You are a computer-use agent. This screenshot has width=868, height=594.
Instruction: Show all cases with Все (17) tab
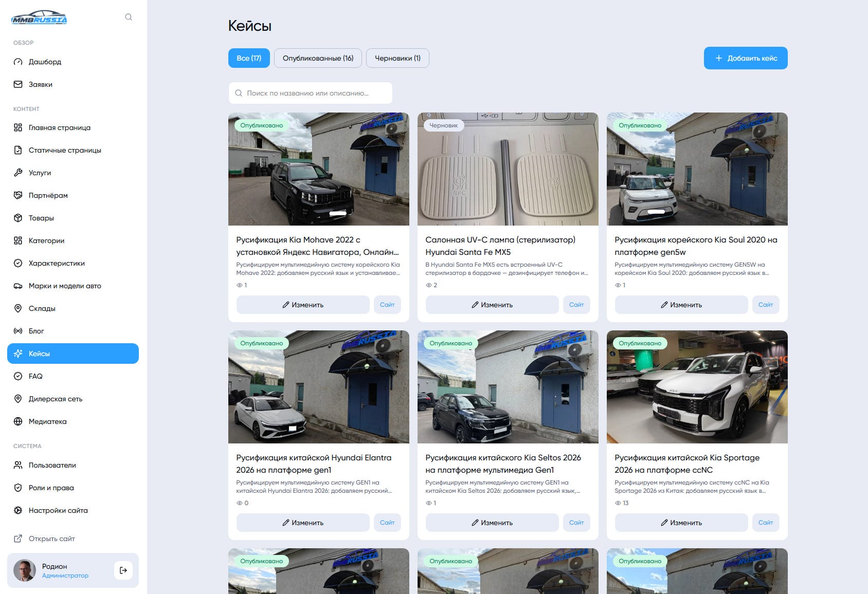point(249,58)
